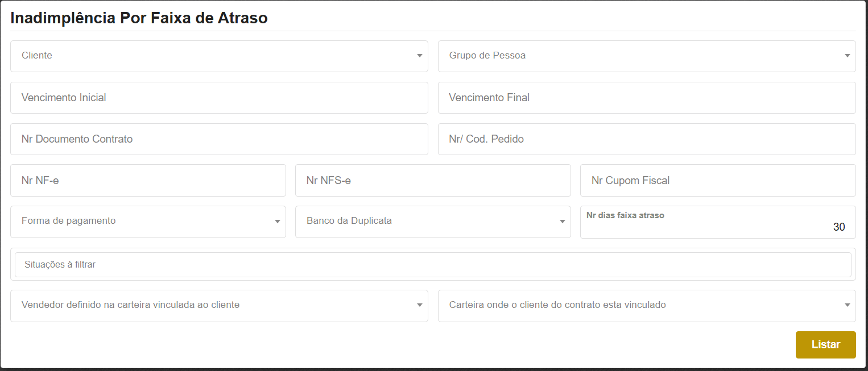The width and height of the screenshot is (868, 371).
Task: Open the Forma de pagamento dropdown
Action: (x=148, y=222)
